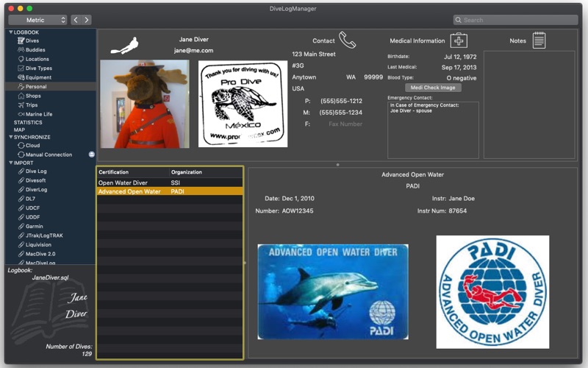Collapse the SYNCHRONIZE sidebar group
The height and width of the screenshot is (368, 588).
click(x=11, y=137)
